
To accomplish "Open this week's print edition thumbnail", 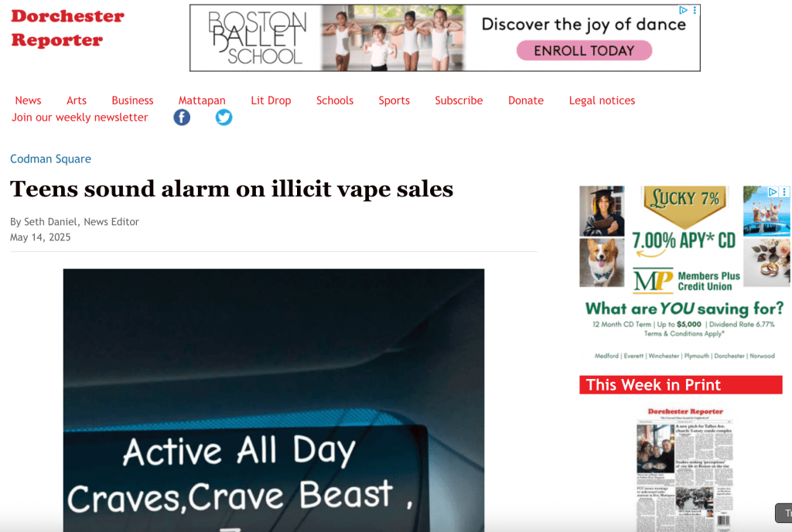I will pyautogui.click(x=684, y=468).
